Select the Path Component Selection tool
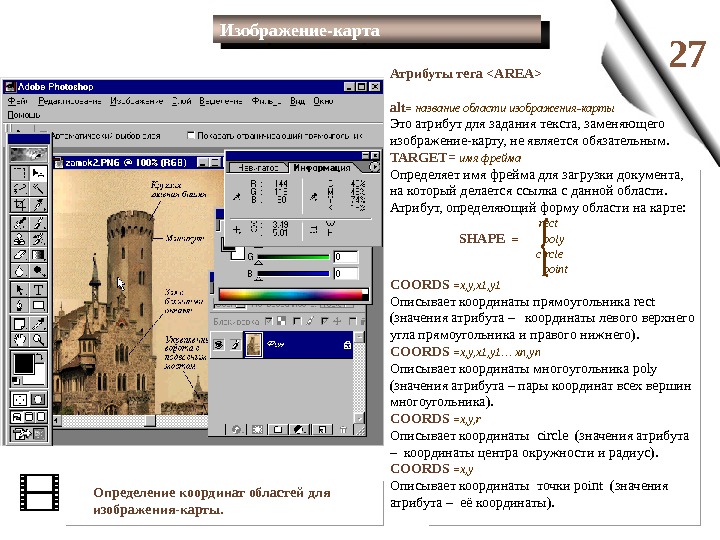720x540 pixels. [x=19, y=290]
